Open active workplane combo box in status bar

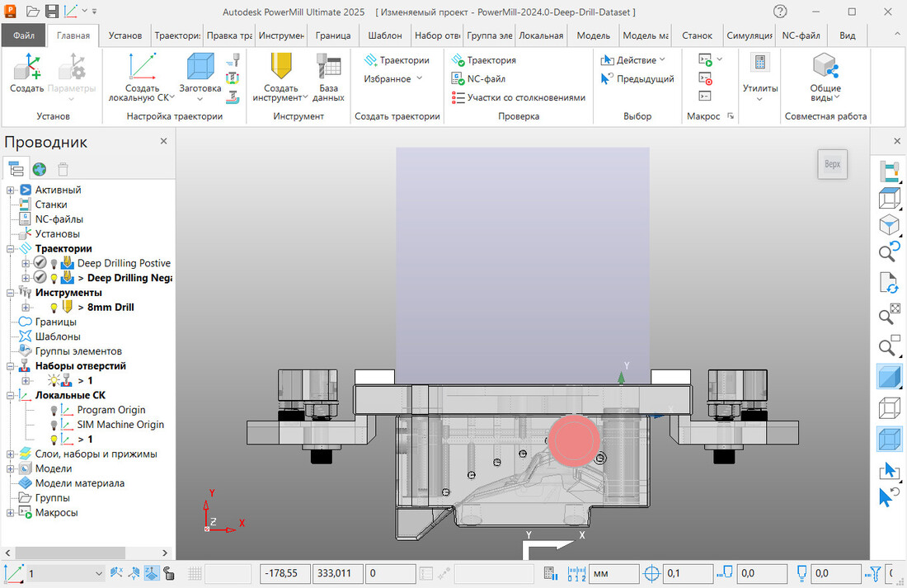click(x=65, y=573)
